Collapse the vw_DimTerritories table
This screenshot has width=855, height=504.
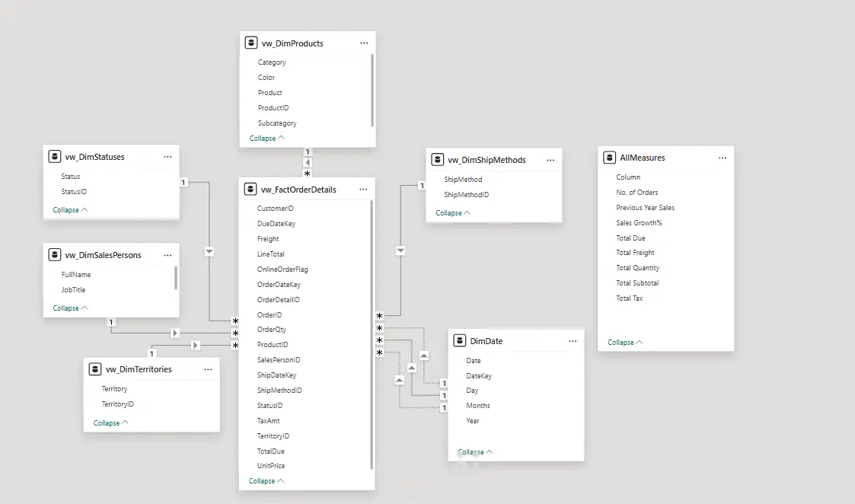tap(110, 423)
